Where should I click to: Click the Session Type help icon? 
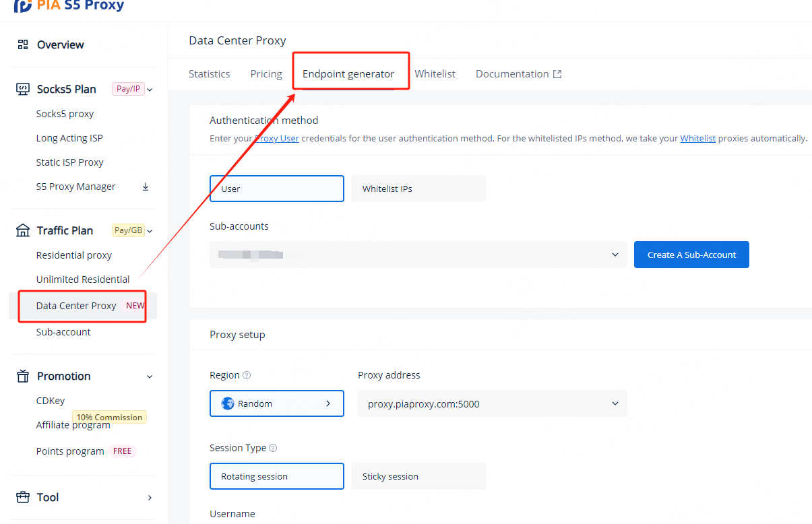273,448
